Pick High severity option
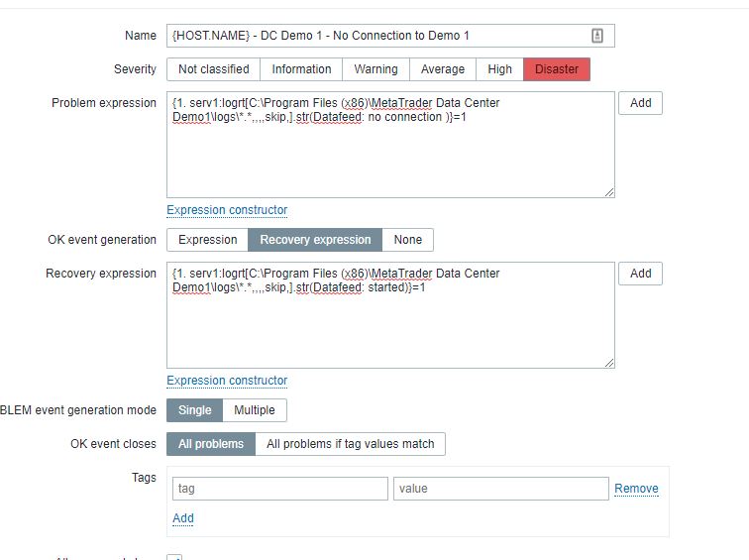 click(x=500, y=69)
